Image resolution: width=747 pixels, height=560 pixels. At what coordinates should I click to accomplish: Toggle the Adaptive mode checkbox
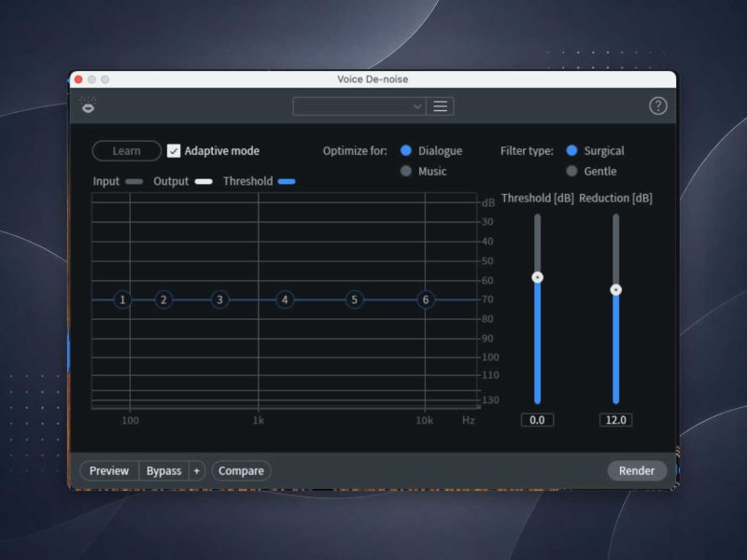[174, 151]
